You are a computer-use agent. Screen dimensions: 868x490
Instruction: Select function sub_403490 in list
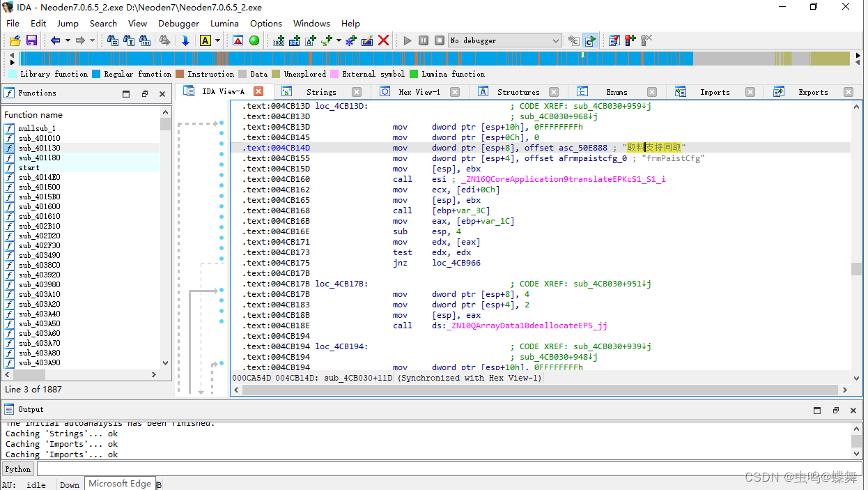point(81,255)
